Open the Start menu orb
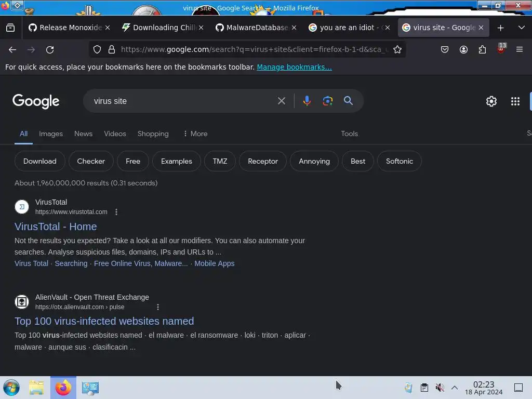The width and height of the screenshot is (532, 399). pos(11,388)
